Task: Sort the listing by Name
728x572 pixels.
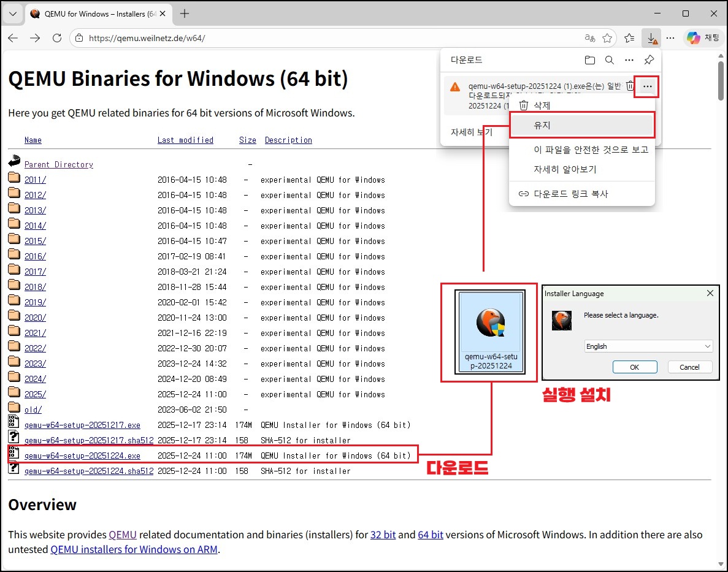Action: pos(33,140)
